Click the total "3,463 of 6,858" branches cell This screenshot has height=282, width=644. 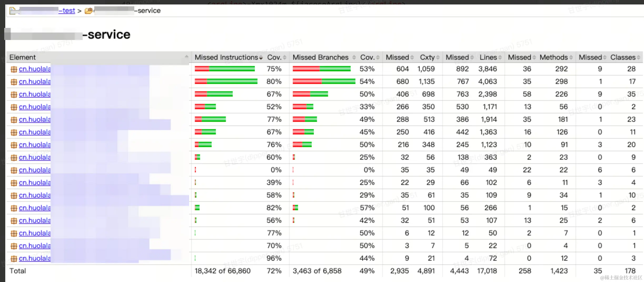[x=317, y=271]
